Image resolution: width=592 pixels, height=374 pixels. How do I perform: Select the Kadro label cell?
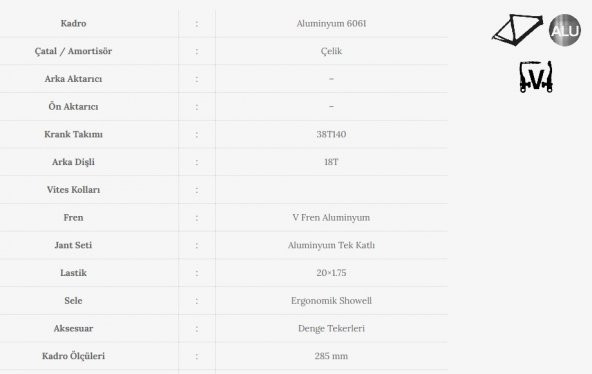tap(73, 23)
